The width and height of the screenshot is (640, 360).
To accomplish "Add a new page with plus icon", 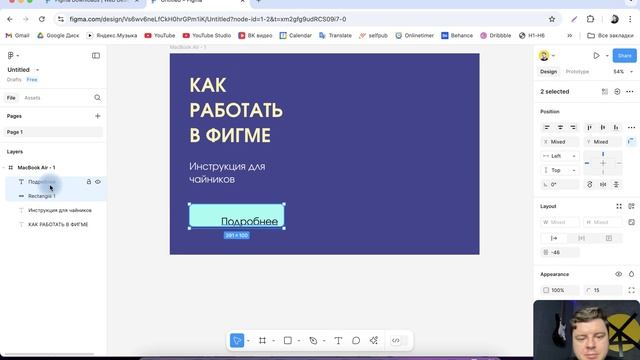I will 98,116.
